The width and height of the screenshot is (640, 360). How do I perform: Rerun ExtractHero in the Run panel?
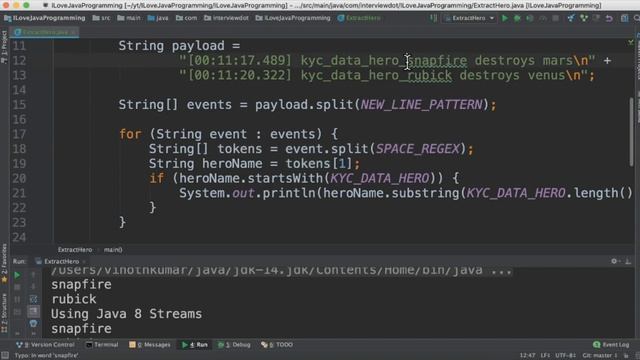17,276
